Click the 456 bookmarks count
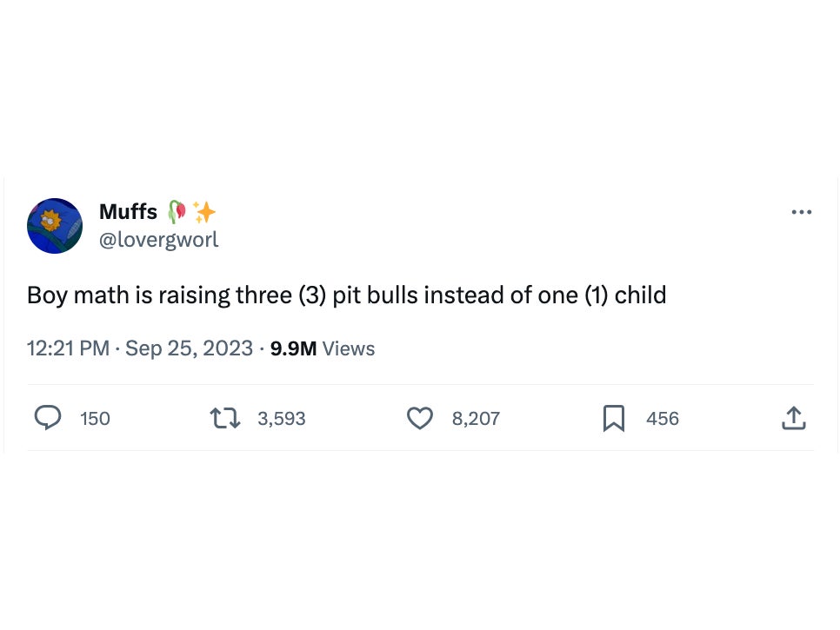 pos(663,419)
